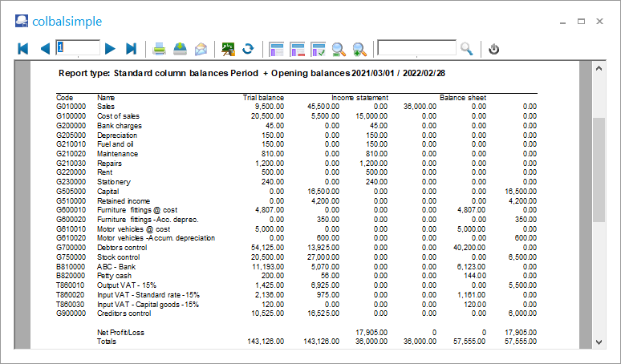Email the report via envelope icon
Image resolution: width=621 pixels, height=364 pixels.
pos(201,49)
